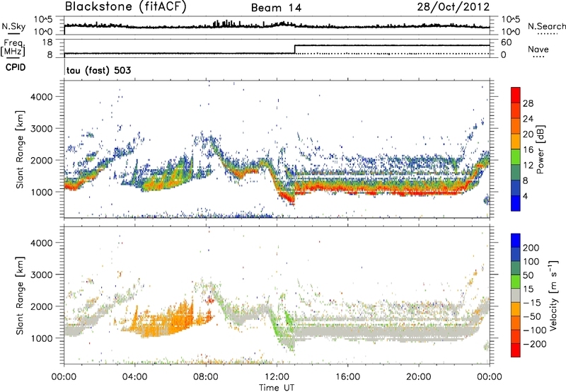Image resolution: width=566 pixels, height=392 pixels.
Task: Select the Beam 14 label
Action: [276, 8]
